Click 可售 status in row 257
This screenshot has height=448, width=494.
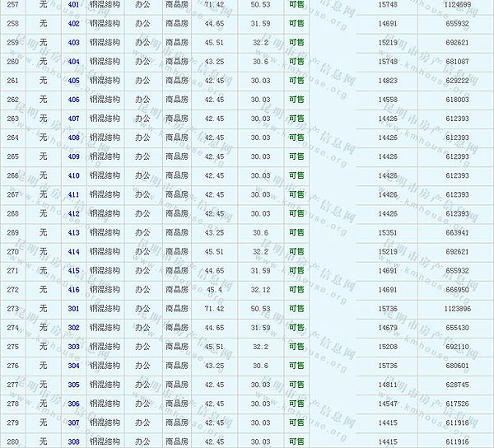click(x=296, y=5)
